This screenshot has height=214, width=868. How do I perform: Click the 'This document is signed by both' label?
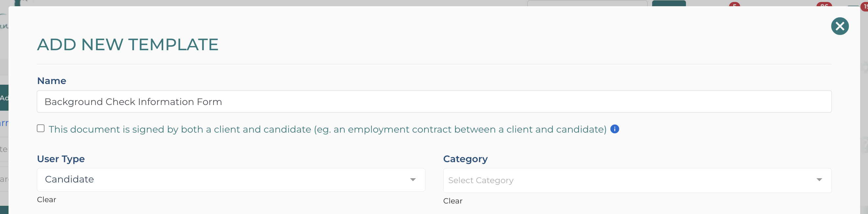pyautogui.click(x=327, y=130)
